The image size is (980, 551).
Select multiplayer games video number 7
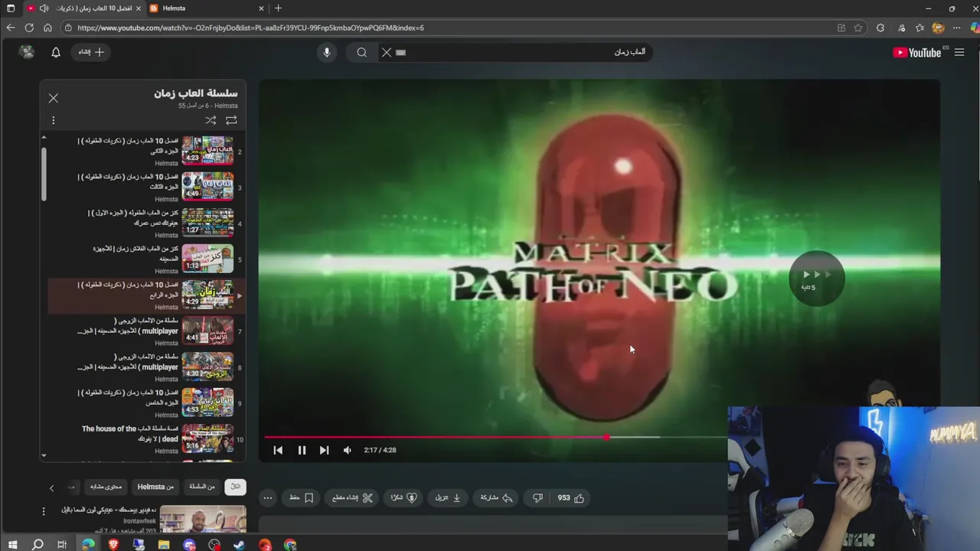pos(145,331)
